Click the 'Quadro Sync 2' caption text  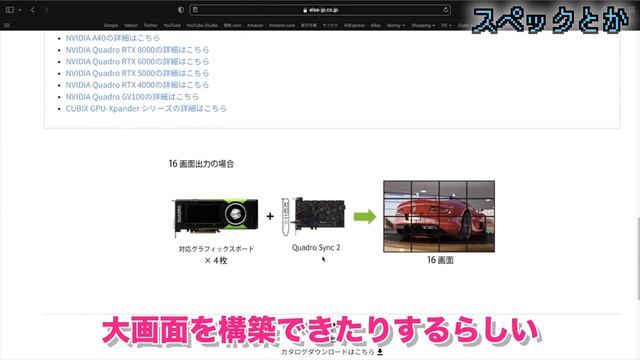[316, 247]
